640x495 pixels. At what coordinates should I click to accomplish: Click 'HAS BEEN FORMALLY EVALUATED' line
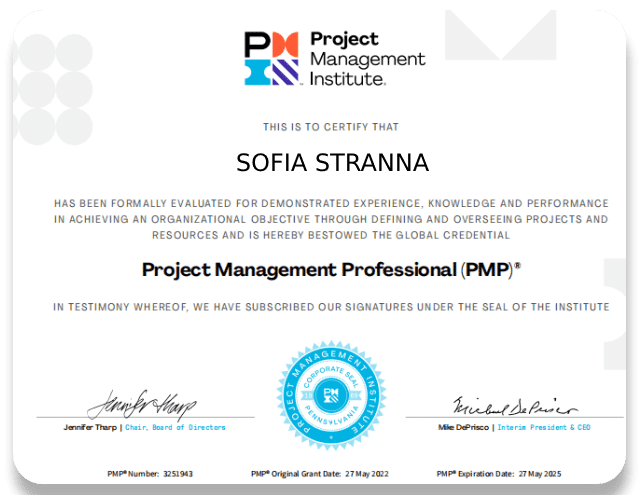[x=331, y=203]
